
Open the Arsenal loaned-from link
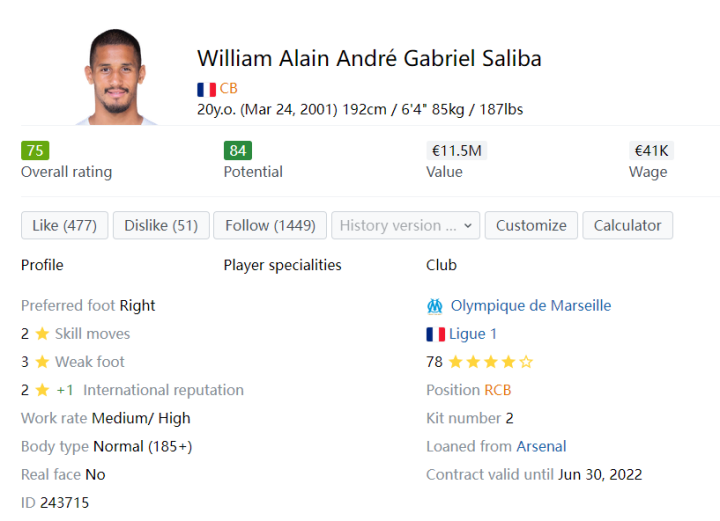tap(541, 446)
